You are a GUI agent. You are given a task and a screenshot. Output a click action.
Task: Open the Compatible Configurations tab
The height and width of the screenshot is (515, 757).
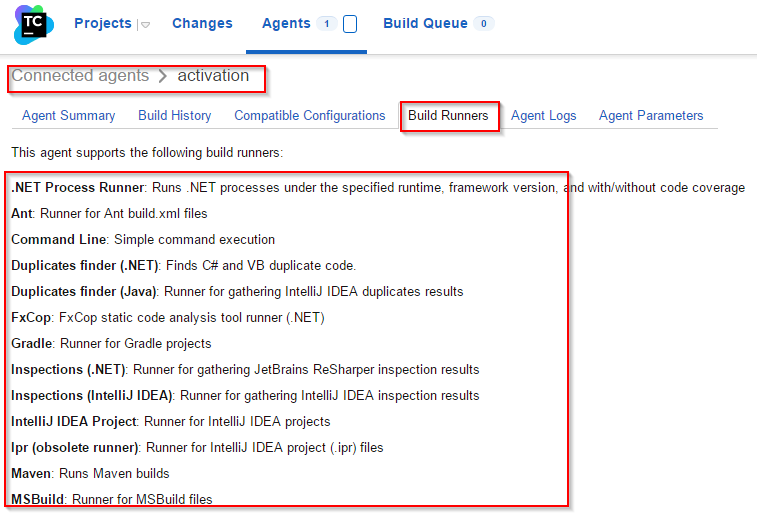[309, 116]
